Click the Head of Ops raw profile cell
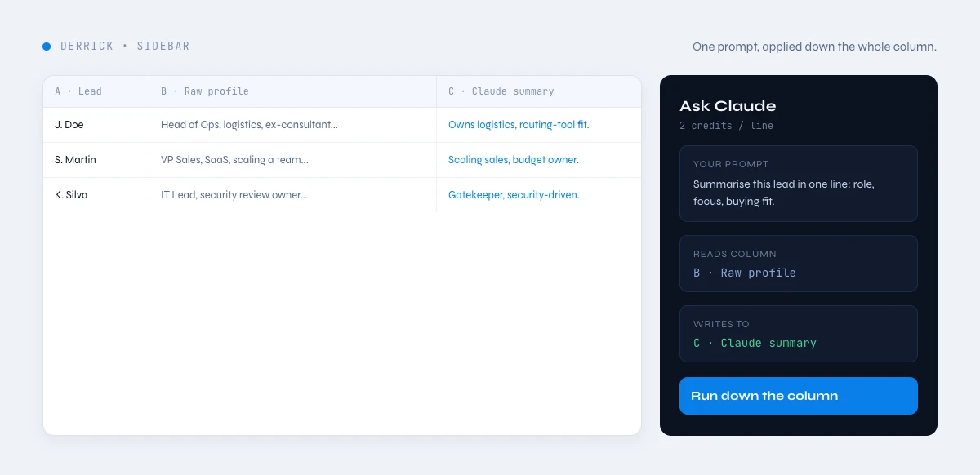Image resolution: width=980 pixels, height=475 pixels. (x=292, y=125)
